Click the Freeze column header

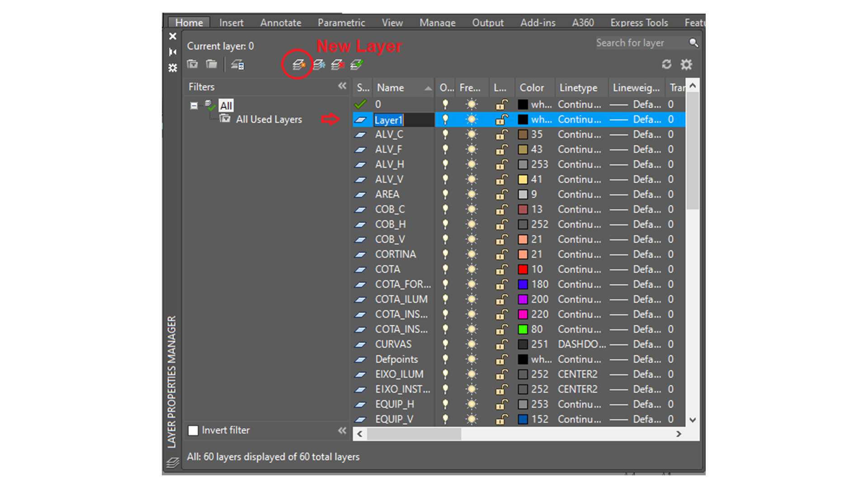(x=472, y=88)
